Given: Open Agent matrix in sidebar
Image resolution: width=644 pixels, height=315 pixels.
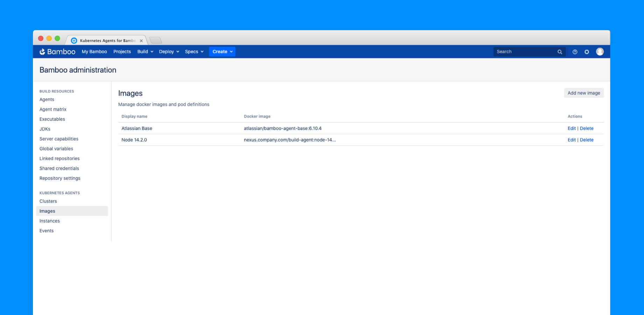Looking at the screenshot, I should click(x=53, y=109).
